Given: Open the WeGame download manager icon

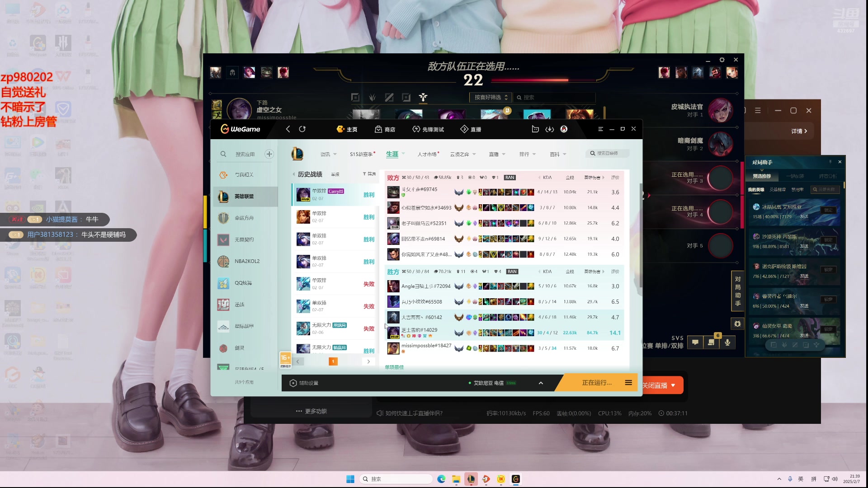Looking at the screenshot, I should [550, 129].
